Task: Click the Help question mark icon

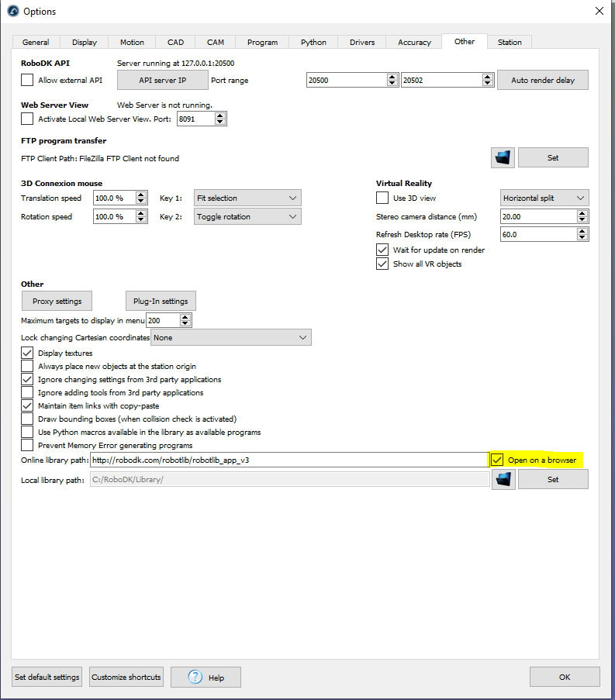Action: tap(195, 678)
